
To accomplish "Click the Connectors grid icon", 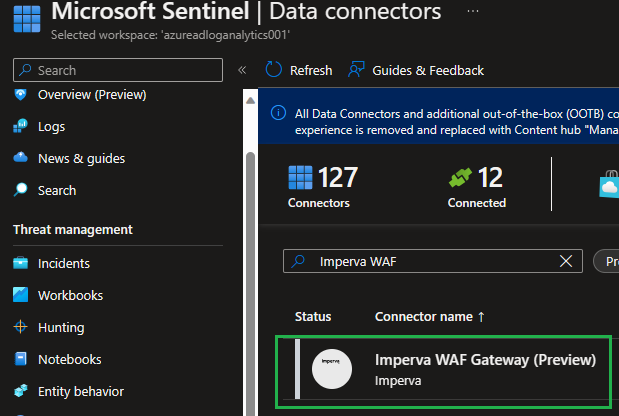I will coord(300,178).
